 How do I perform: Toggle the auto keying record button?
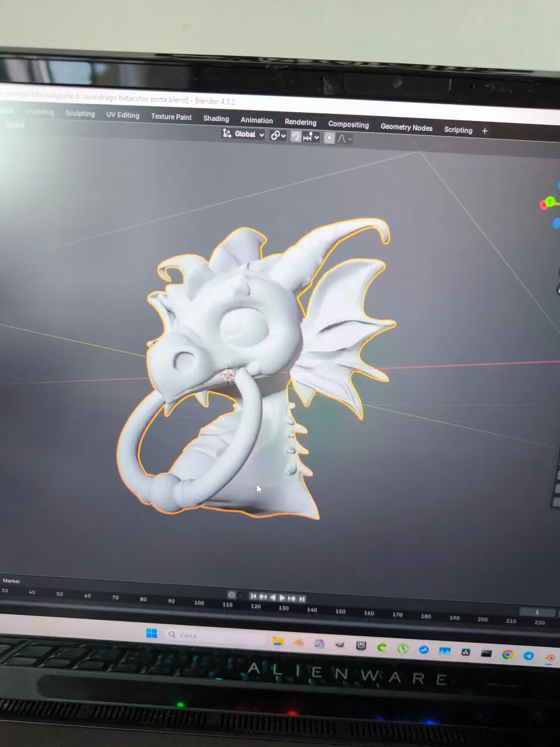pos(232,595)
